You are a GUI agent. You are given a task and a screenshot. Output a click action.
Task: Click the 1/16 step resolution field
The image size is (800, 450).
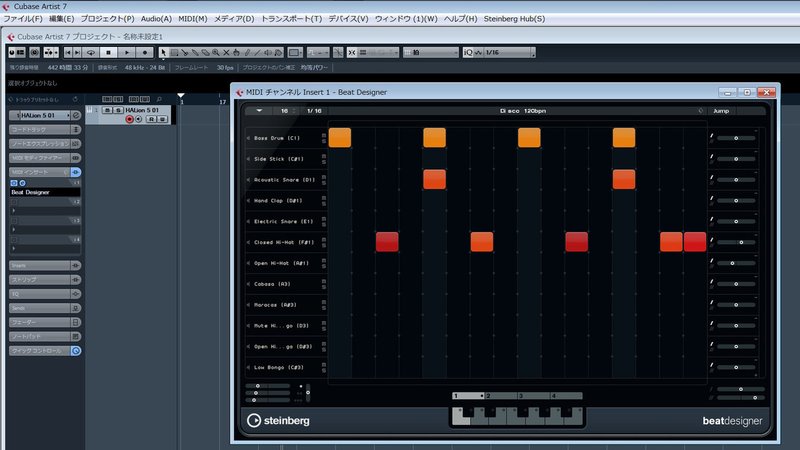pyautogui.click(x=314, y=111)
